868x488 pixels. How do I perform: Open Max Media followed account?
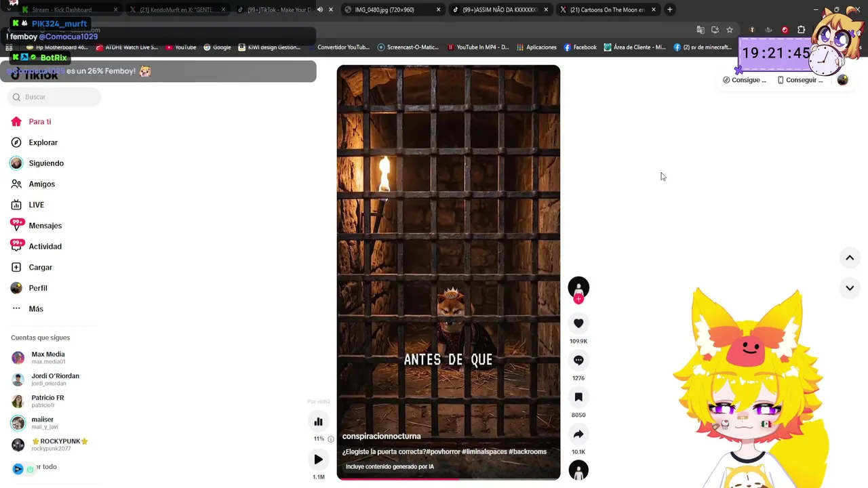tap(47, 358)
